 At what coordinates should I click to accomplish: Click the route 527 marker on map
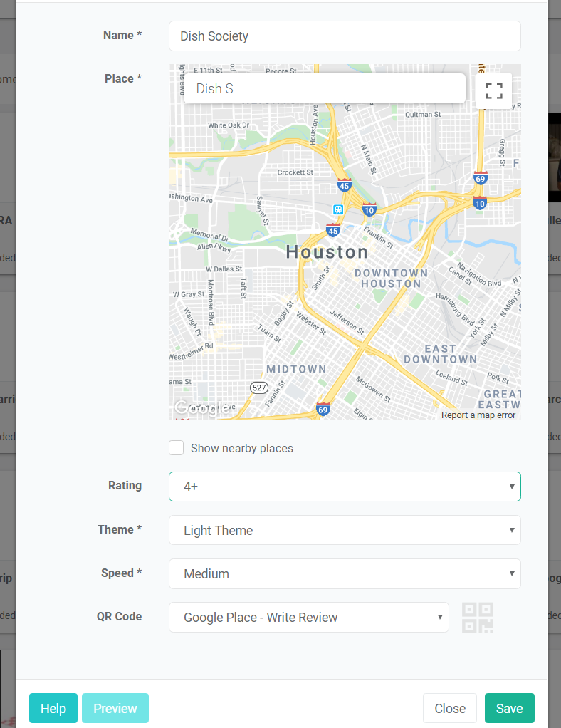tap(259, 387)
